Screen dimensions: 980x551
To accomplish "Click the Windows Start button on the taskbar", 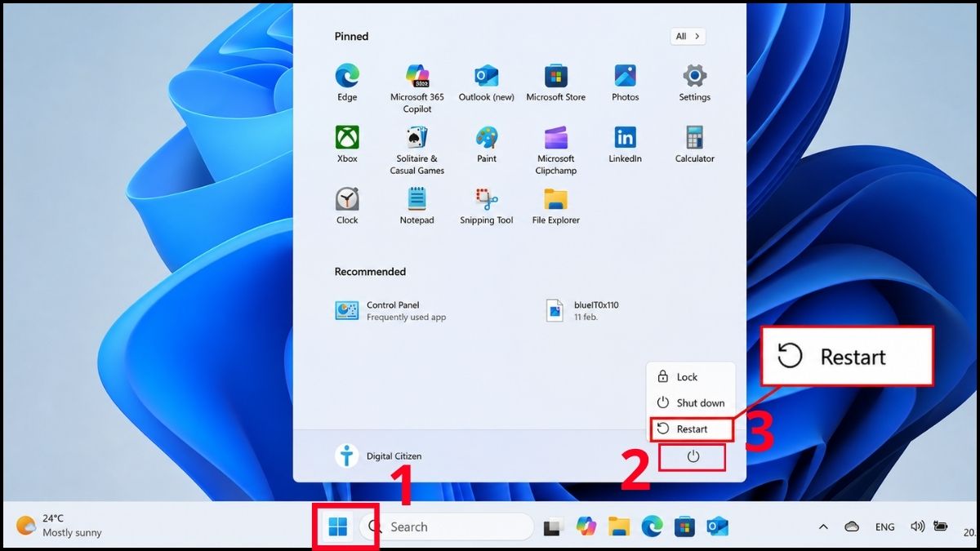I will (x=337, y=527).
